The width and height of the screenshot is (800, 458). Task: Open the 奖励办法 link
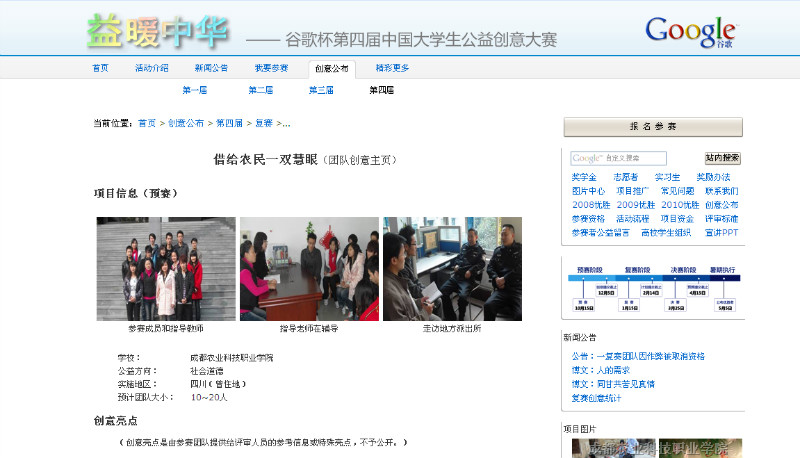[x=713, y=177]
